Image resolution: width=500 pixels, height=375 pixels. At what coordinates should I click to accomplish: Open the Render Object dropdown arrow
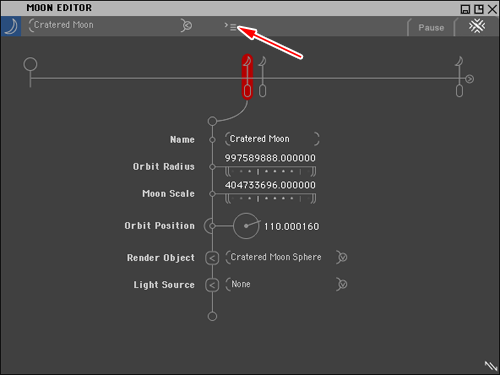pos(342,257)
